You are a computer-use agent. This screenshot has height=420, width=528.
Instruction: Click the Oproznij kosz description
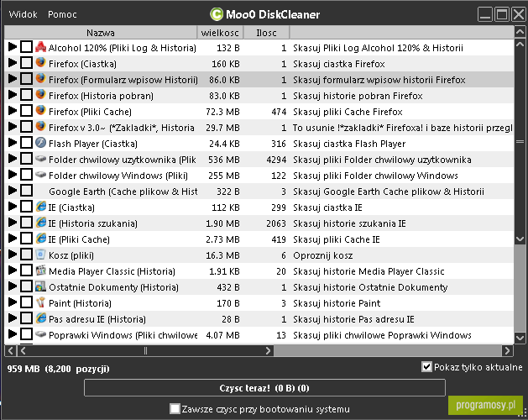click(x=323, y=255)
